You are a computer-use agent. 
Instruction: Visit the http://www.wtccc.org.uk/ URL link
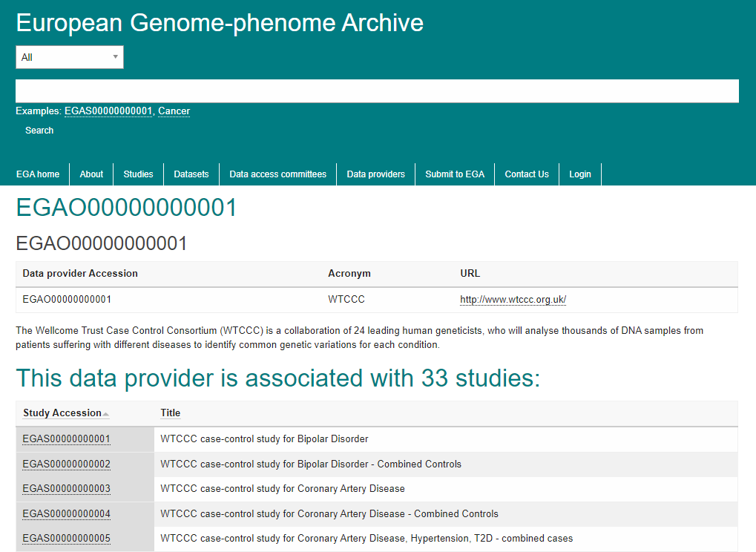pyautogui.click(x=513, y=300)
